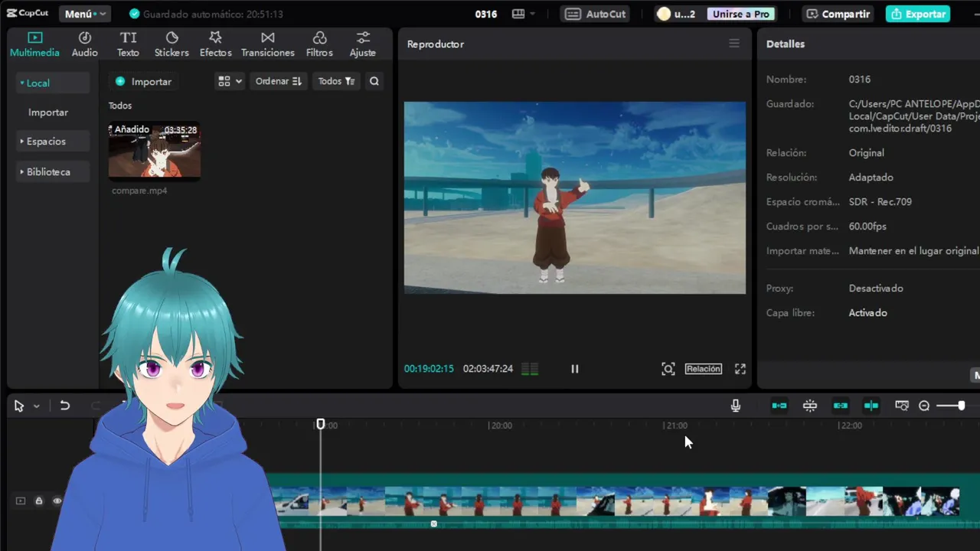Click the clip audio keyframe marker
The width and height of the screenshot is (980, 551).
click(x=434, y=524)
